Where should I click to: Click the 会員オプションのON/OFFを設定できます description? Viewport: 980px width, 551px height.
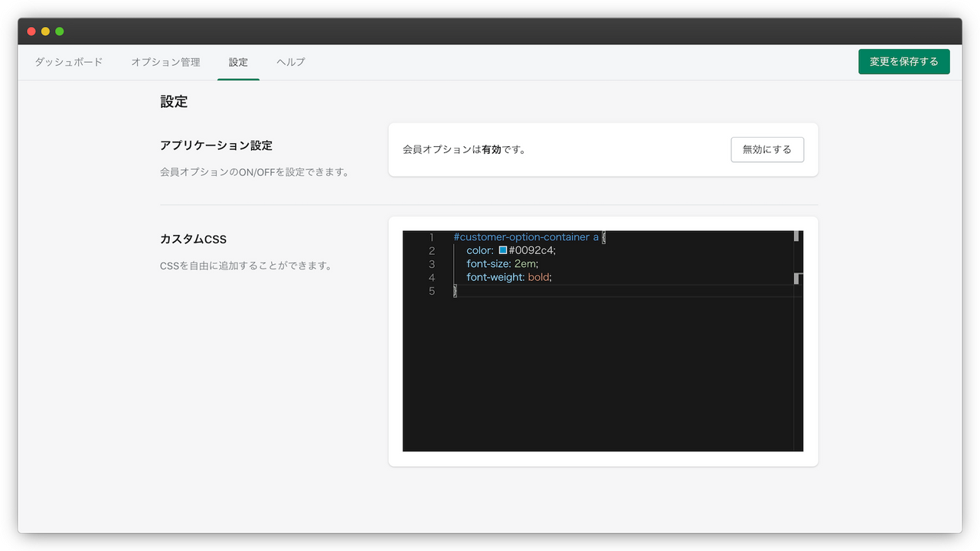(x=254, y=172)
